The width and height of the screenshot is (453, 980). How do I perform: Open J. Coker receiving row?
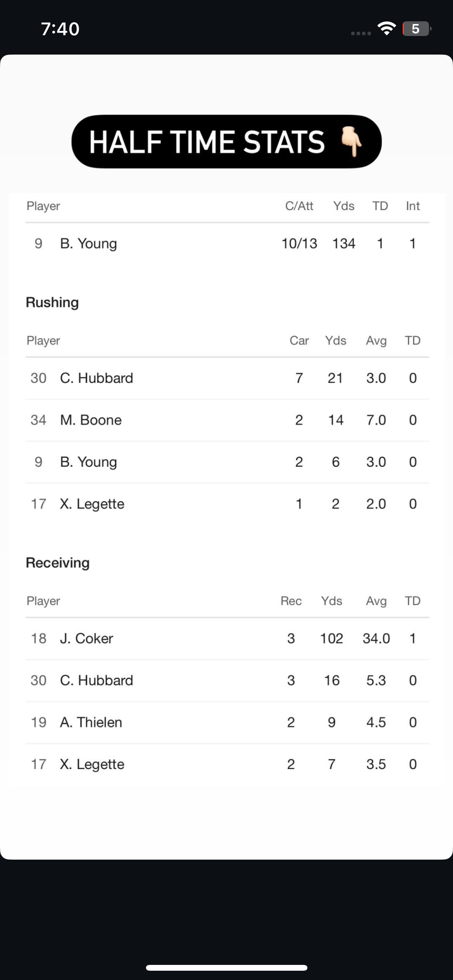pos(227,638)
